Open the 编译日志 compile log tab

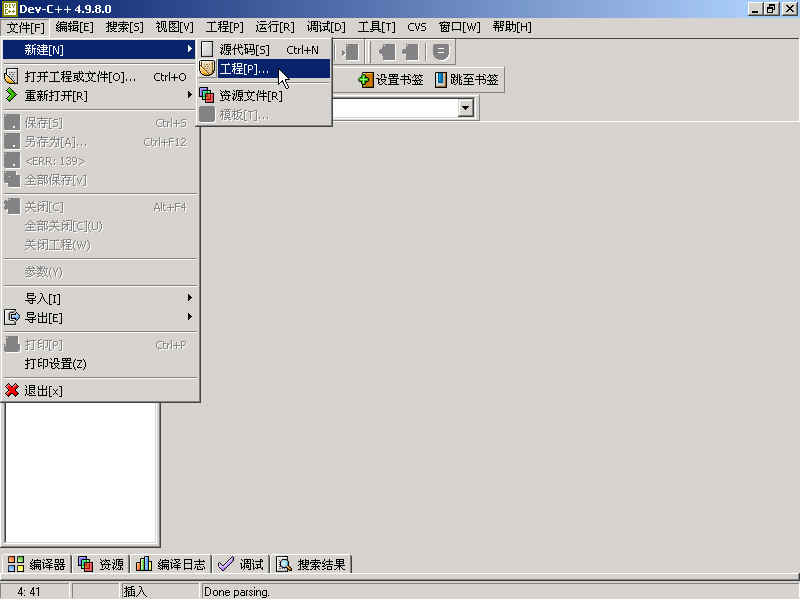coord(171,564)
